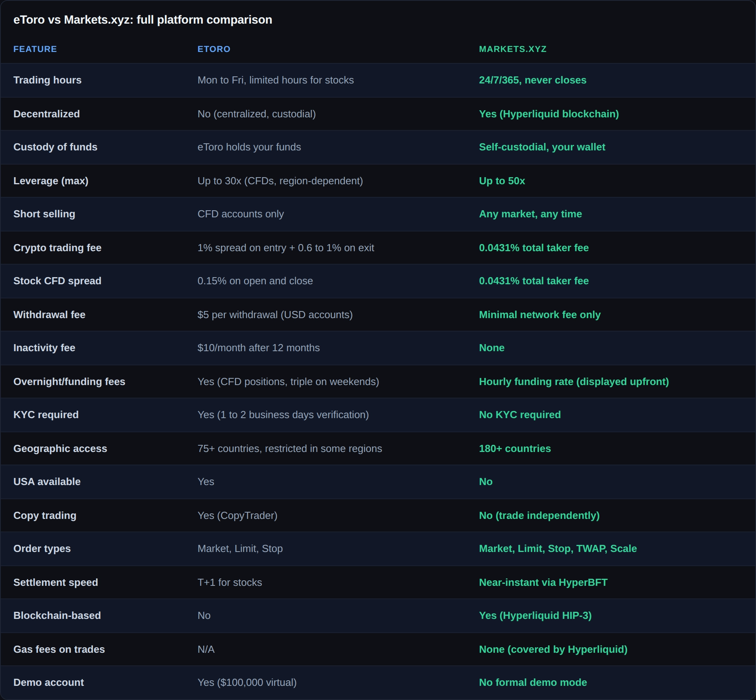Click 'T+1 for stocks' cell
The image size is (756, 700).
pyautogui.click(x=230, y=582)
